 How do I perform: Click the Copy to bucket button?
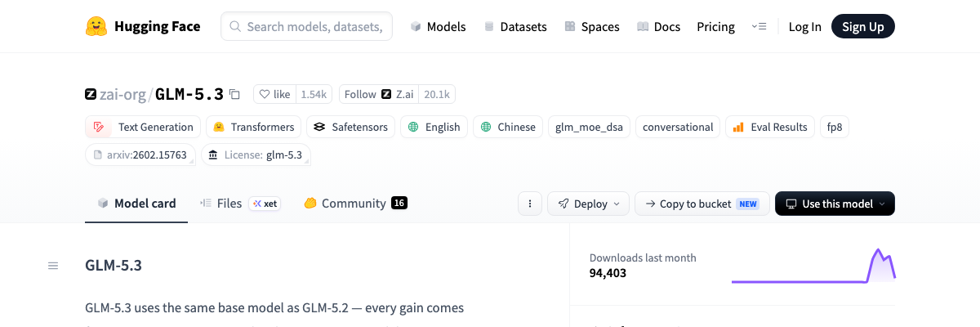[702, 204]
